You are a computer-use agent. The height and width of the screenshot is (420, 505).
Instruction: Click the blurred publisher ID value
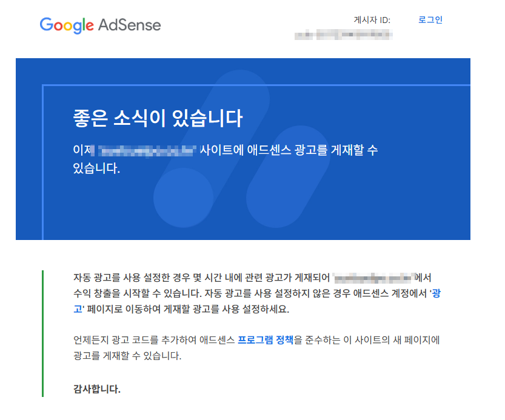coord(344,35)
